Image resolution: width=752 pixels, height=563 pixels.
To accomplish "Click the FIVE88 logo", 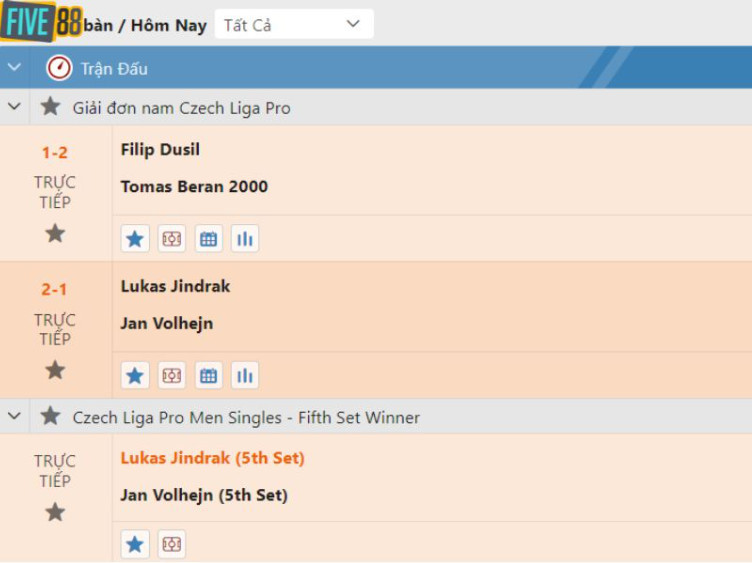I will click(x=42, y=22).
